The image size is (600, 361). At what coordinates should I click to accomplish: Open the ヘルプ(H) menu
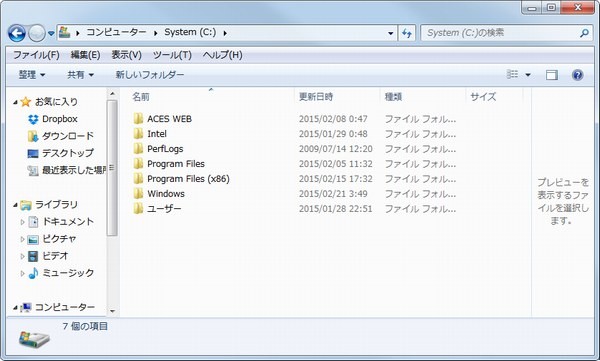click(x=222, y=55)
